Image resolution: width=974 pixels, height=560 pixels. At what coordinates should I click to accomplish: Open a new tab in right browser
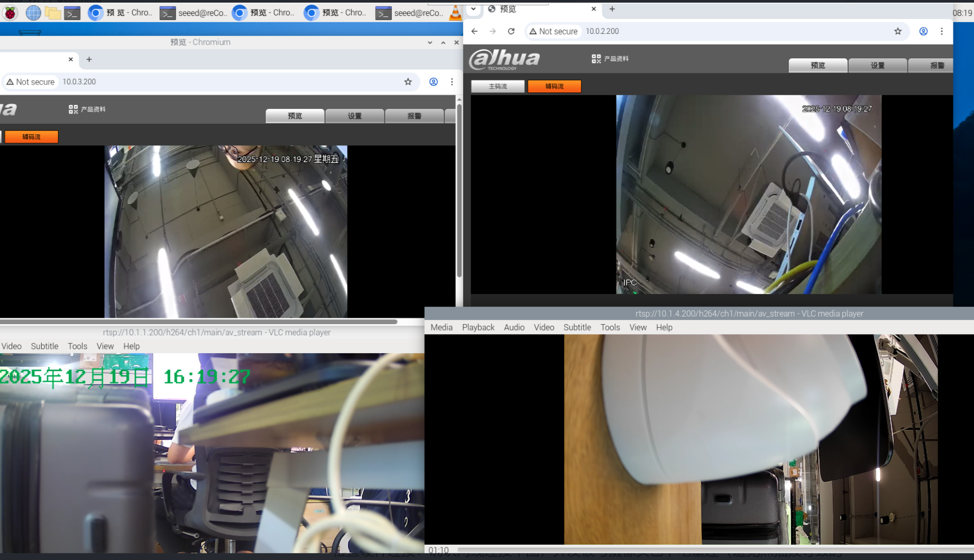pyautogui.click(x=612, y=9)
